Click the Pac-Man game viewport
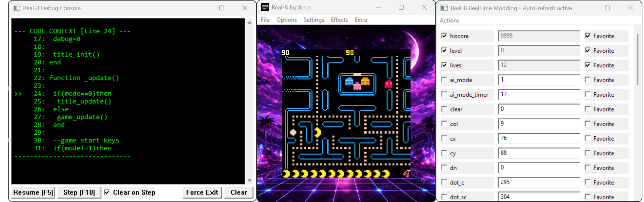The image size is (644, 202). (x=346, y=113)
